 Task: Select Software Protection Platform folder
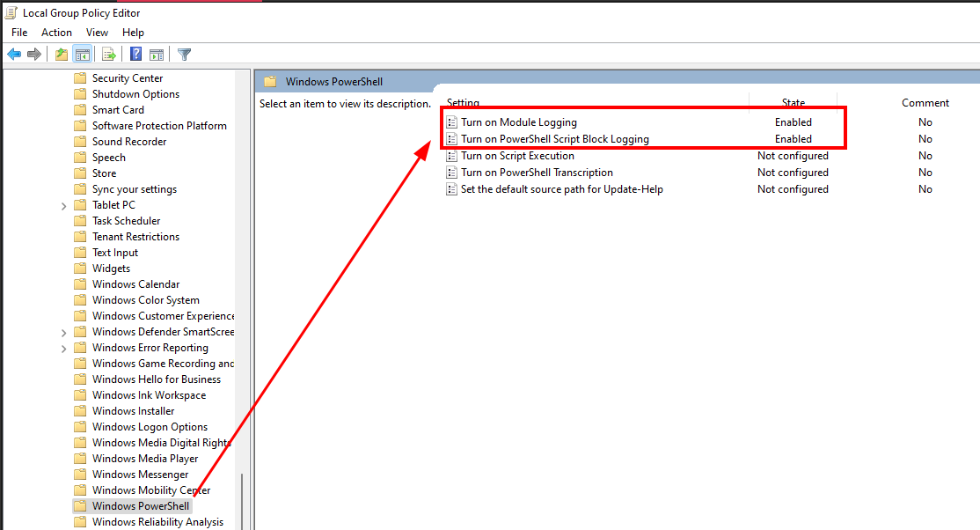159,126
